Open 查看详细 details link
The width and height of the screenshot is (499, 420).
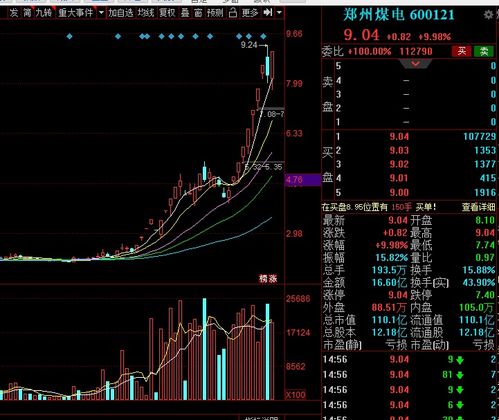478,207
